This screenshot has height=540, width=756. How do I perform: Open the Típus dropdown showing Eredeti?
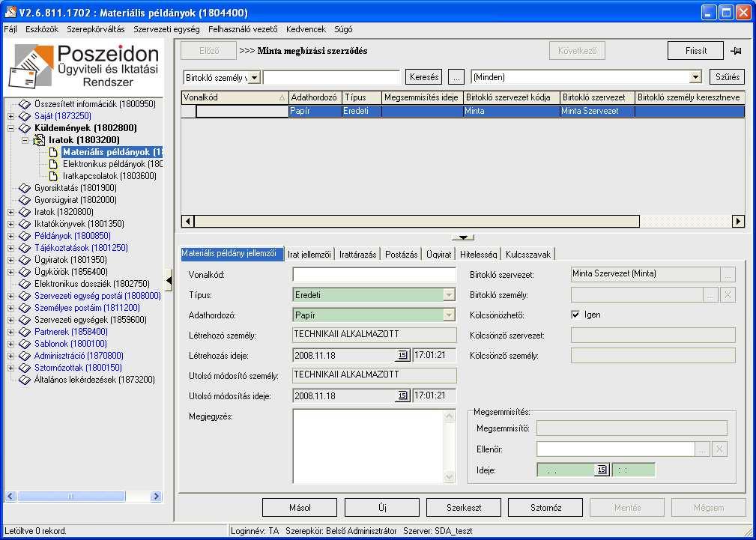pyautogui.click(x=449, y=295)
